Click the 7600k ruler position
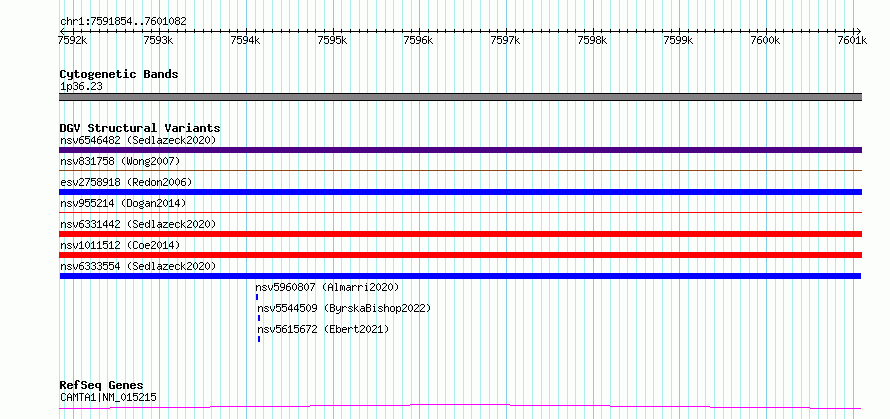The image size is (890, 419). tap(766, 40)
